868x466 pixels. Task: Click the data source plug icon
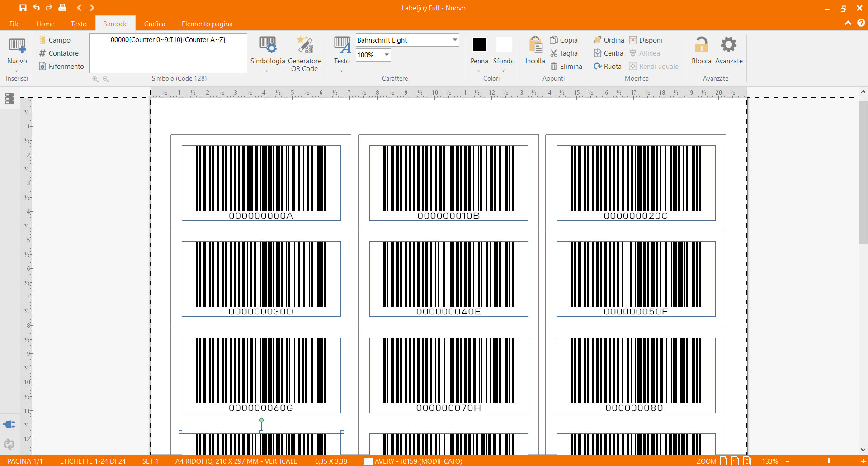9,424
